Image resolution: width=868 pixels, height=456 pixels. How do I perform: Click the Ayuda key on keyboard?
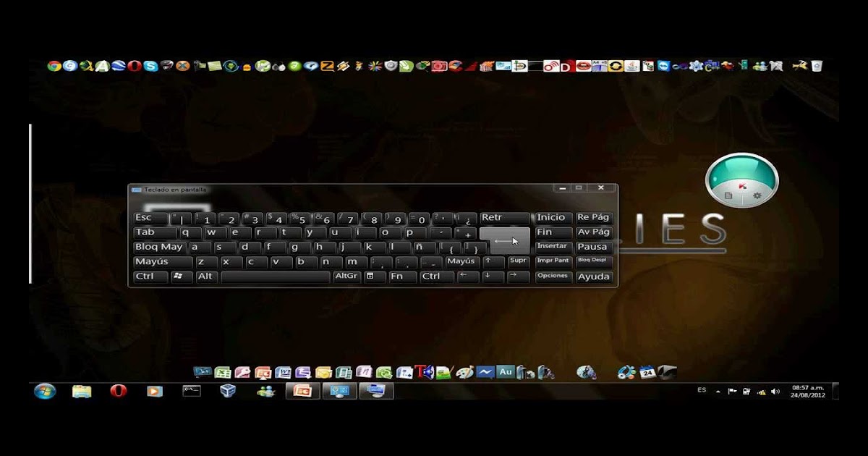pos(594,276)
